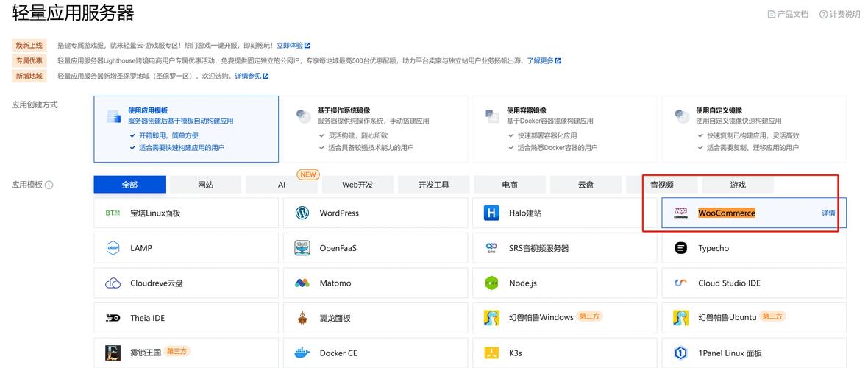Select the Matomo logo icon
This screenshot has width=868, height=368.
point(302,283)
